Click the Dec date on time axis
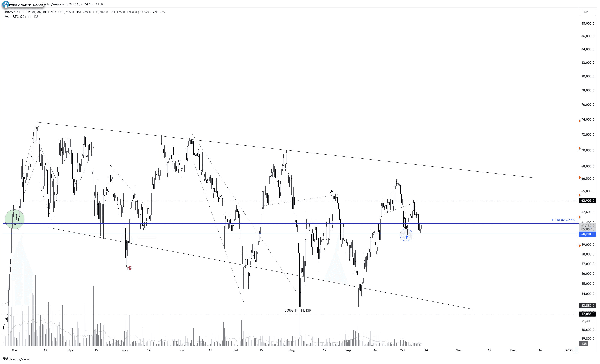 pos(513,350)
